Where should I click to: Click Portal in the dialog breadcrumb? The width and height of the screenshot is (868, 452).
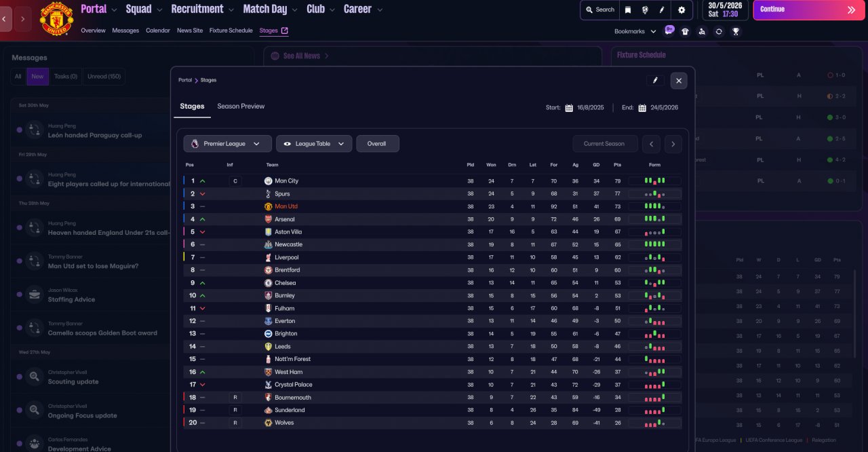coord(185,80)
